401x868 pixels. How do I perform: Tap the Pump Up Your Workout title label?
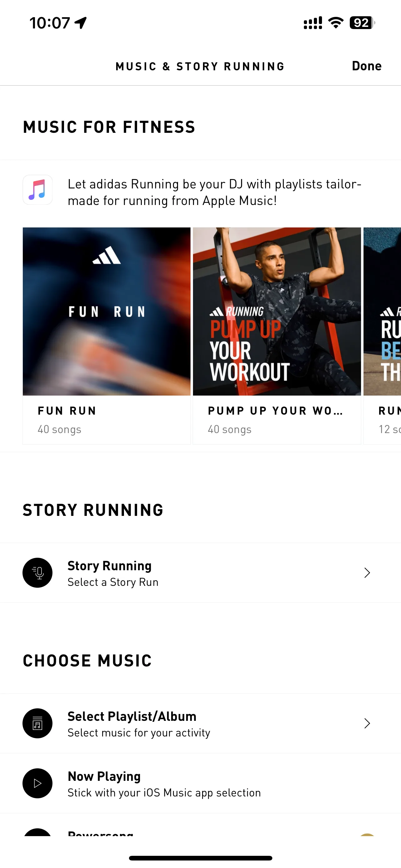point(275,411)
